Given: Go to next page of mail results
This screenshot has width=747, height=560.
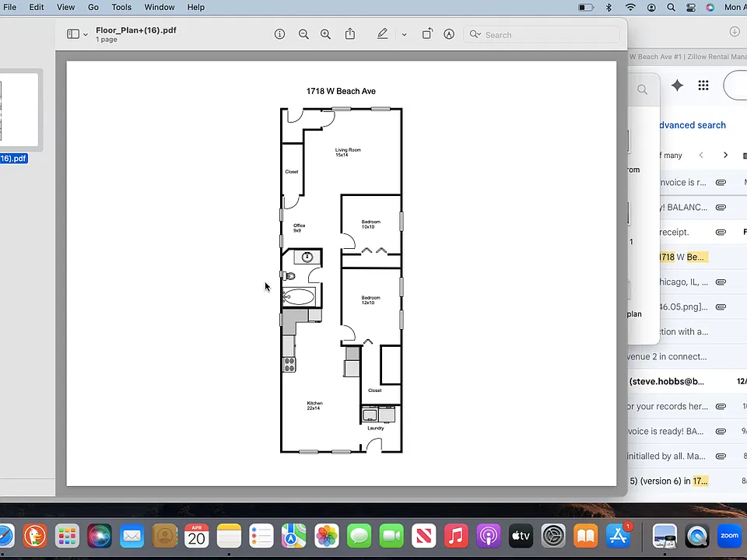Looking at the screenshot, I should pos(725,156).
